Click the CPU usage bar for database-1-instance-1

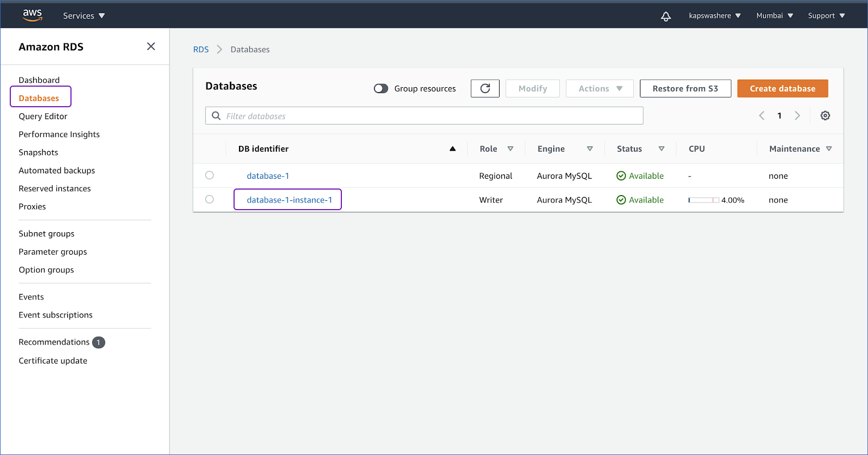[704, 200]
